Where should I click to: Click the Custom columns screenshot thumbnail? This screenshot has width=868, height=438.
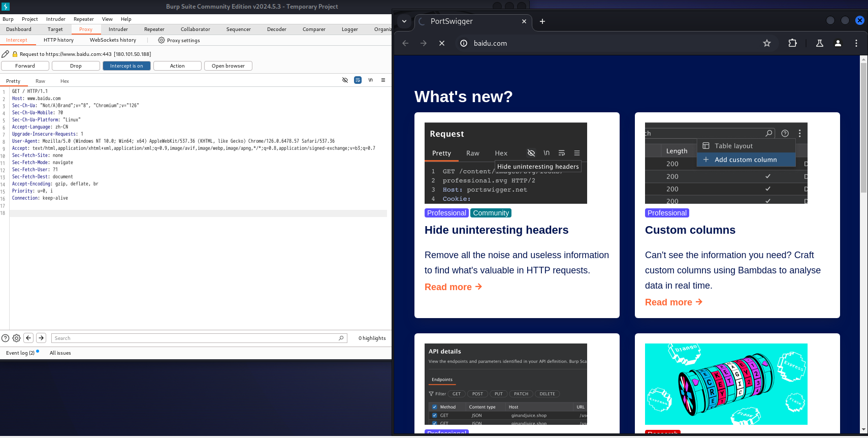726,163
